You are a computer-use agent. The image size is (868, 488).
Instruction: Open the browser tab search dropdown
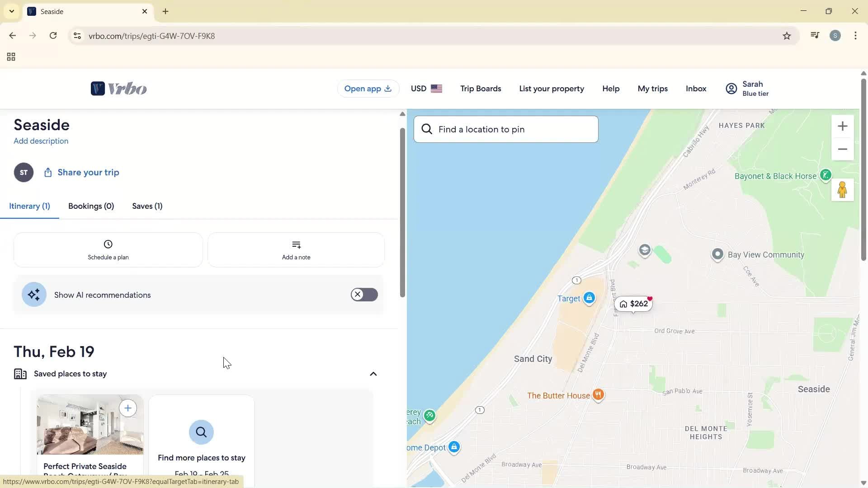click(11, 11)
